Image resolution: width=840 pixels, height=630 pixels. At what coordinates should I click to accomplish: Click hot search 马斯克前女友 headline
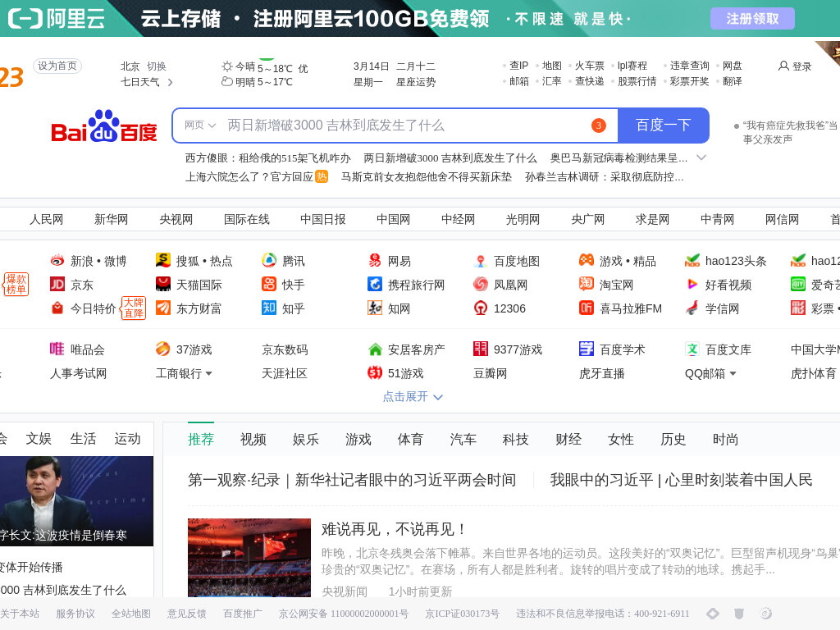tap(427, 177)
